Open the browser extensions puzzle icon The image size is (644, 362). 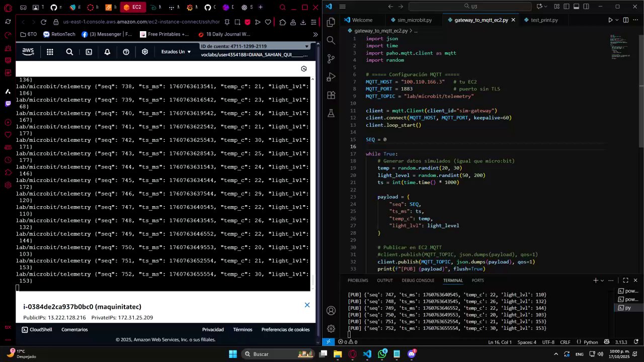coord(282,22)
